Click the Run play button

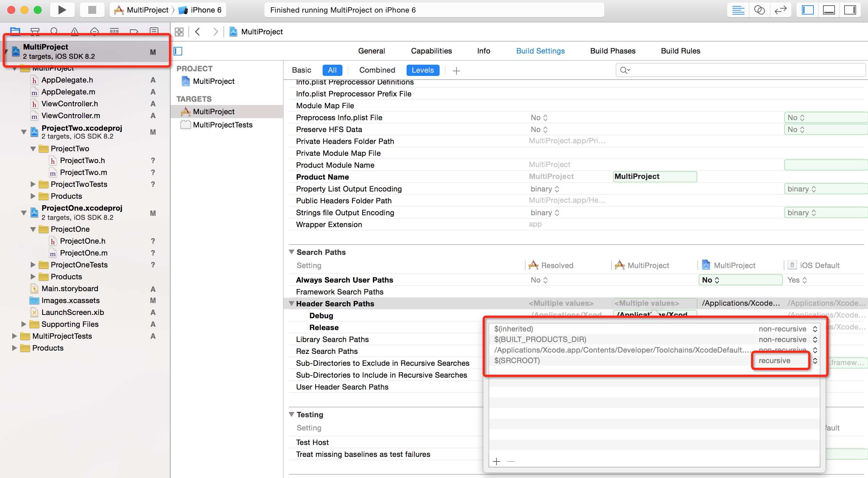pyautogui.click(x=62, y=10)
